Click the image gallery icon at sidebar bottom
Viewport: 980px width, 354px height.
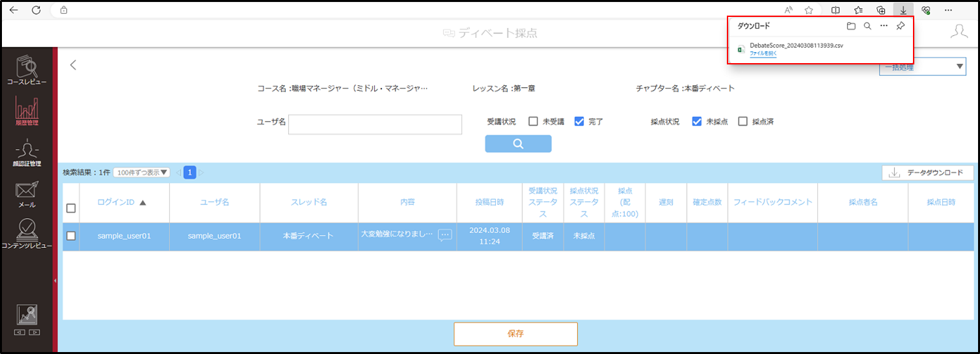pos(27,316)
